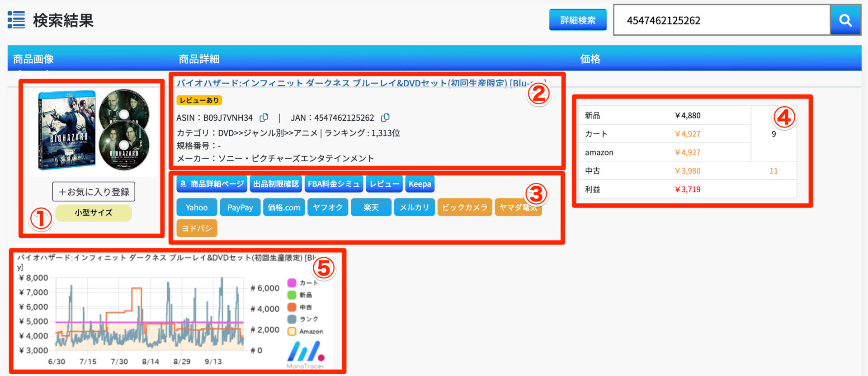The width and height of the screenshot is (868, 376).
Task: Click the MonoTracer logo in the chart
Action: [x=306, y=355]
